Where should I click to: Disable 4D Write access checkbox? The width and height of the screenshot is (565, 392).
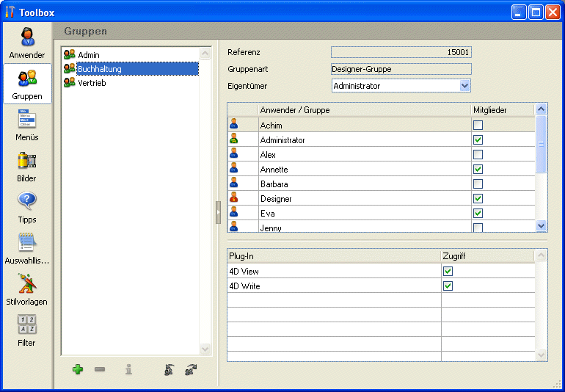tap(448, 286)
